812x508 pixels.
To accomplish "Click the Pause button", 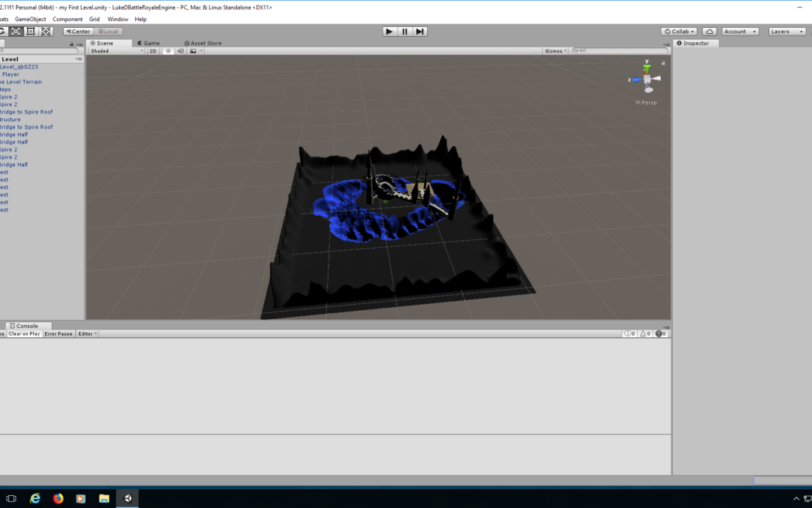I will pos(405,32).
